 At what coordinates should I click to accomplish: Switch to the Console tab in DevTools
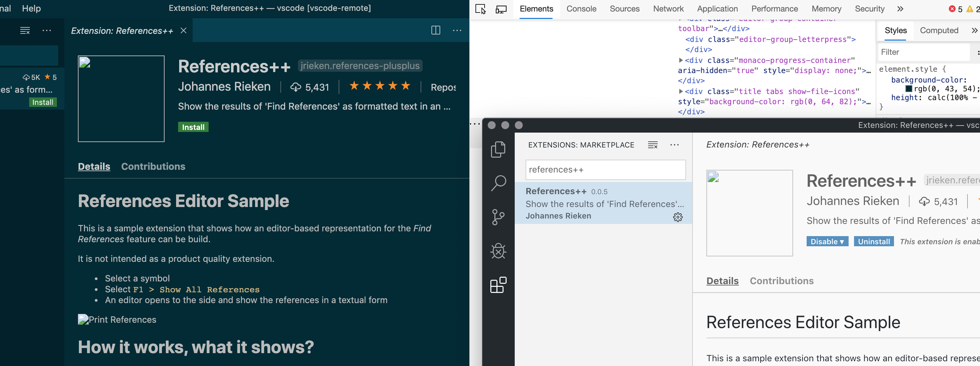[581, 9]
